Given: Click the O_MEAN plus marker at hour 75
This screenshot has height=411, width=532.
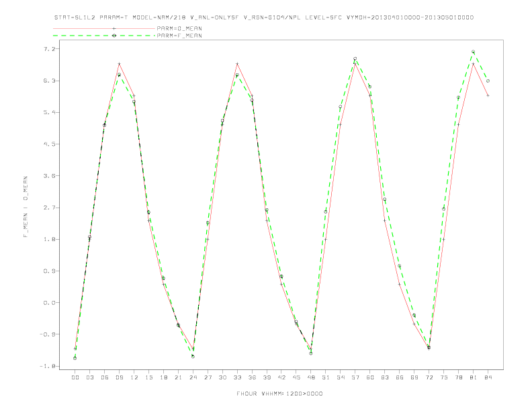Looking at the screenshot, I should pyautogui.click(x=443, y=239).
